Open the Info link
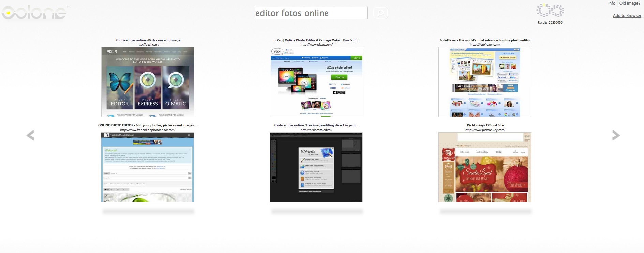644x253 pixels. [x=612, y=3]
